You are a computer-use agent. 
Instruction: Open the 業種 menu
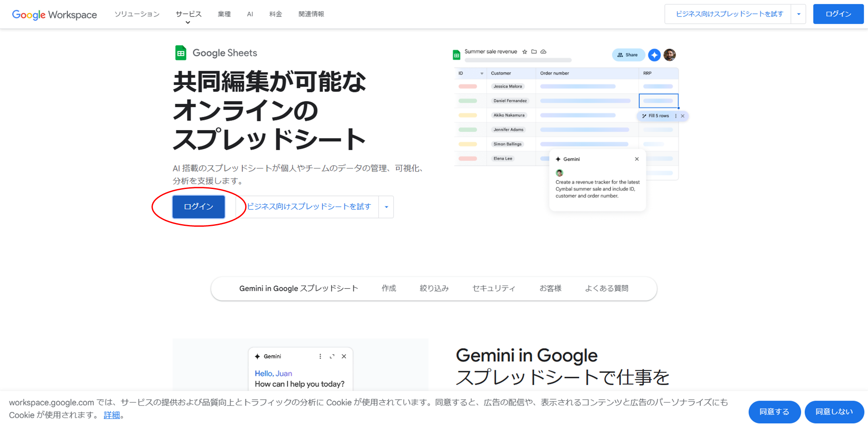click(x=224, y=14)
